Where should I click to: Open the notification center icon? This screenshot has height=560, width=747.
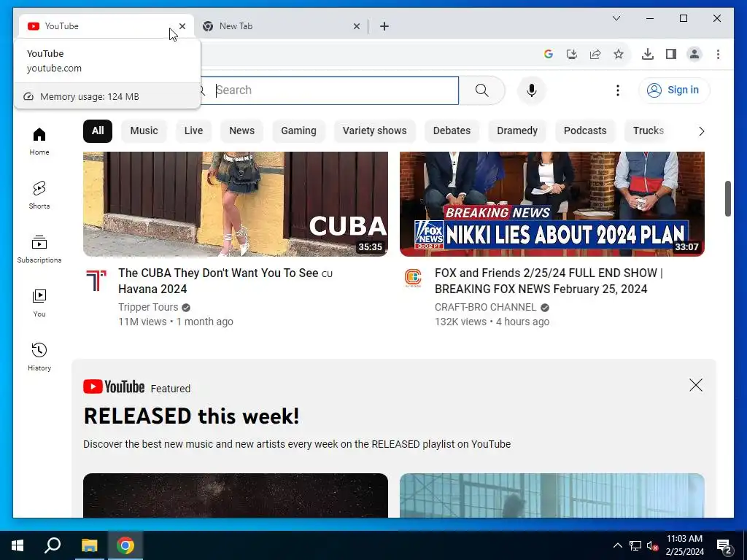tap(724, 545)
